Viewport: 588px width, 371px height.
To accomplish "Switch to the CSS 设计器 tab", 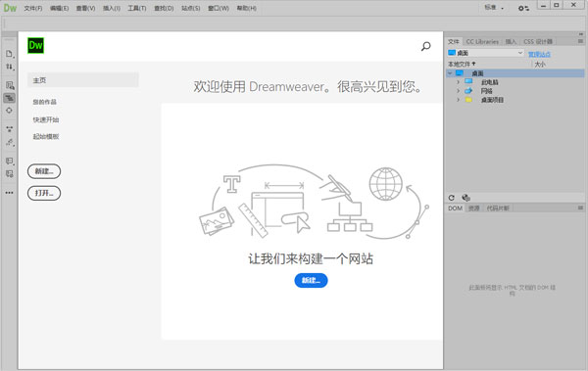I will (538, 41).
